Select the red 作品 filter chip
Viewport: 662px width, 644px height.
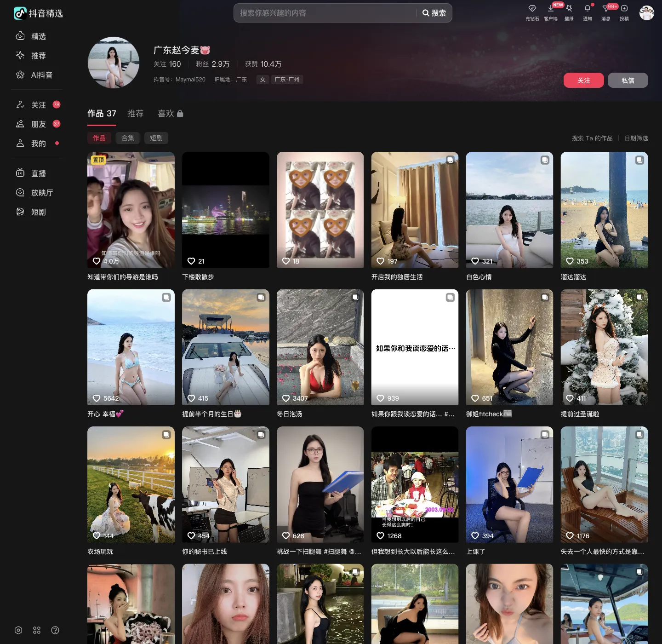coord(99,138)
